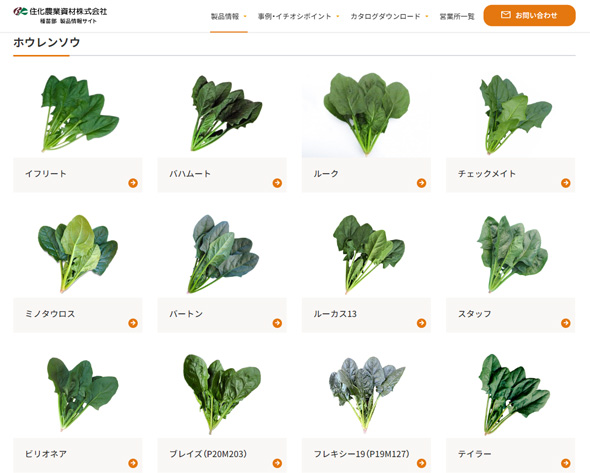Click the arrow icon on the バートン card
590x473 pixels.
point(277,323)
